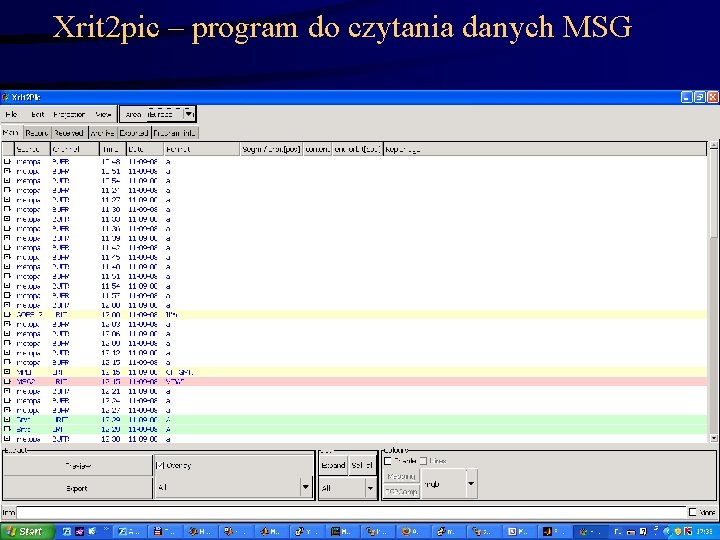The height and width of the screenshot is (540, 720).
Task: Open the export All dropdown
Action: click(305, 487)
